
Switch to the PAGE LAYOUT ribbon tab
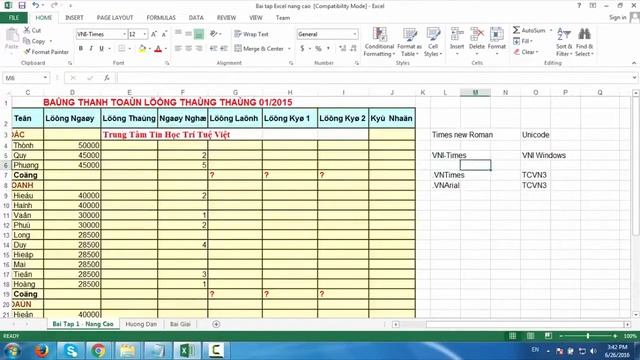(115, 18)
